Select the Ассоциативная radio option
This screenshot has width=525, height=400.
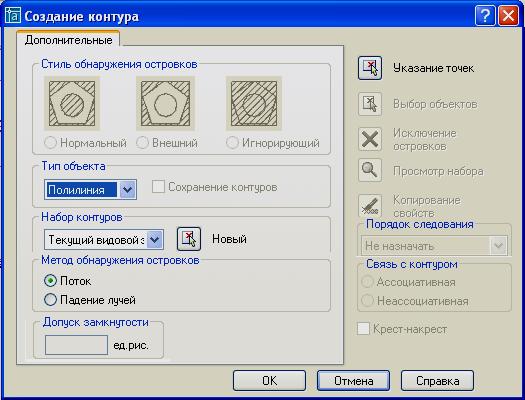tap(367, 282)
